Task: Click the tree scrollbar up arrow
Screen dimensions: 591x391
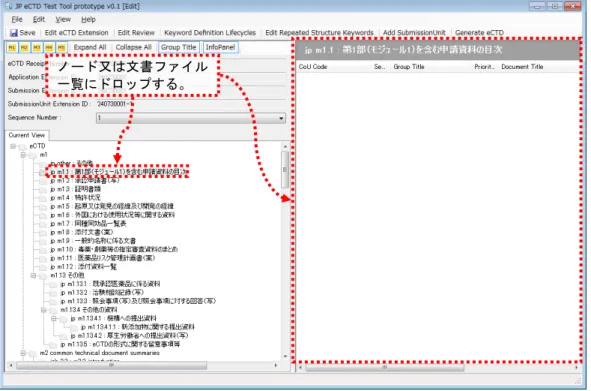Action: tap(285, 146)
